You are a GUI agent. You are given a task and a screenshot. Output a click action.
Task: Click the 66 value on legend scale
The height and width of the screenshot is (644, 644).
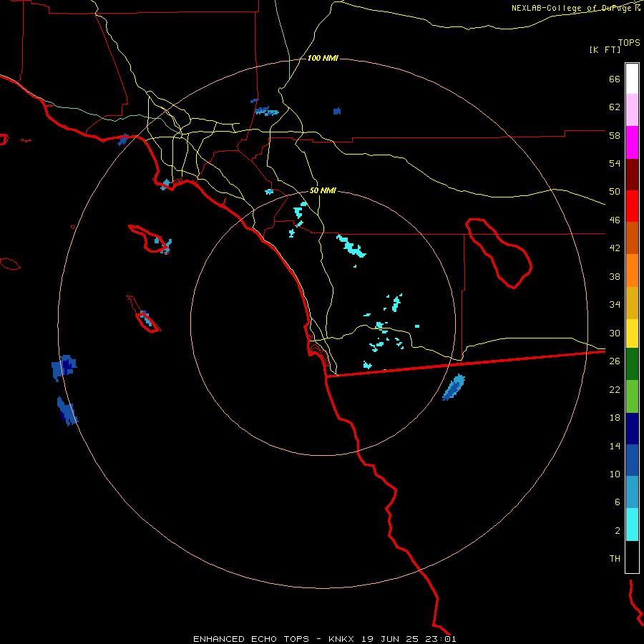(615, 79)
